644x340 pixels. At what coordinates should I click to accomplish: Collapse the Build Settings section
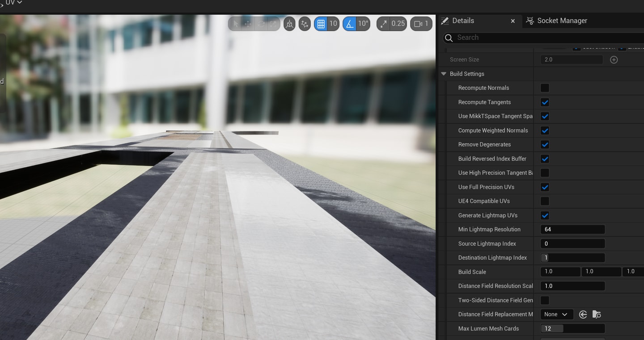point(444,74)
